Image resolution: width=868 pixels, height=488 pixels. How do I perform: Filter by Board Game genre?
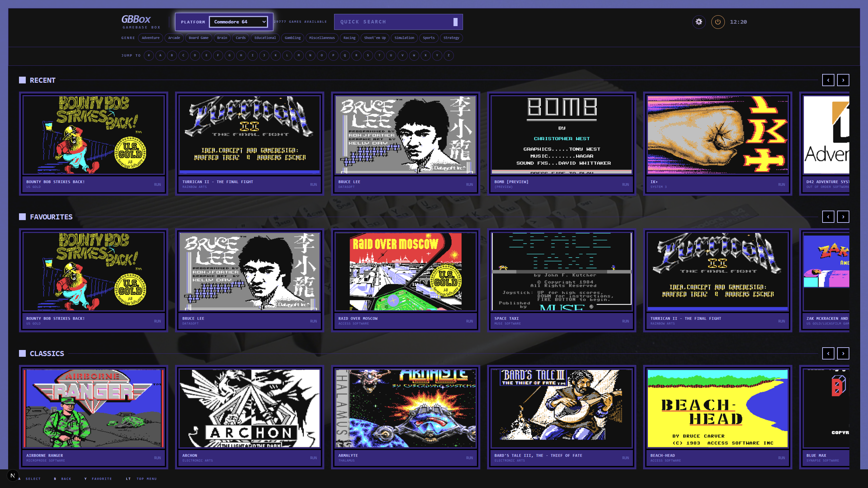coord(198,38)
